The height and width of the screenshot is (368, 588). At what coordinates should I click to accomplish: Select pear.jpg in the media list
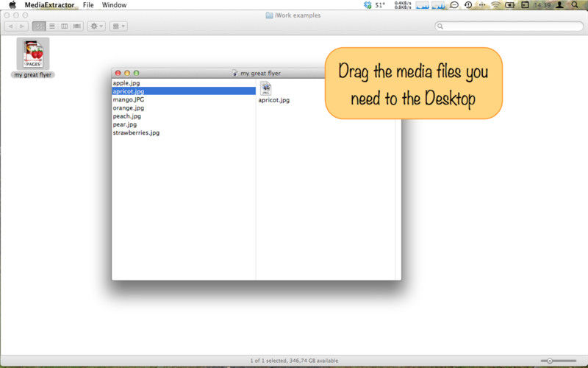184,124
